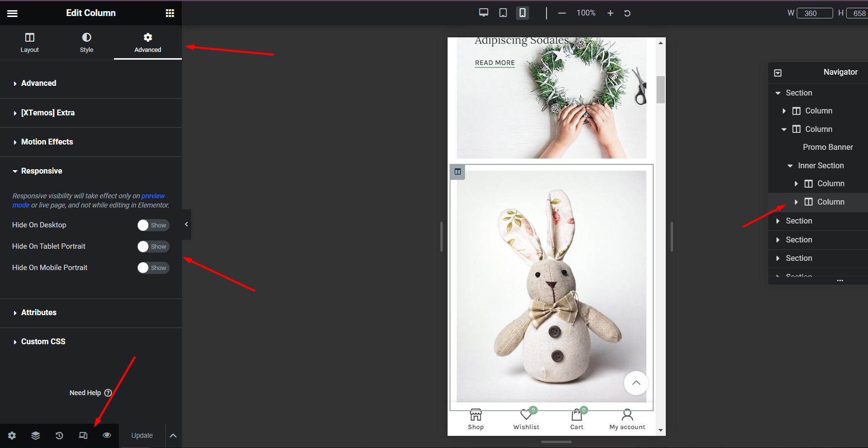
Task: Select Promo Banner in Navigator
Action: (x=828, y=147)
